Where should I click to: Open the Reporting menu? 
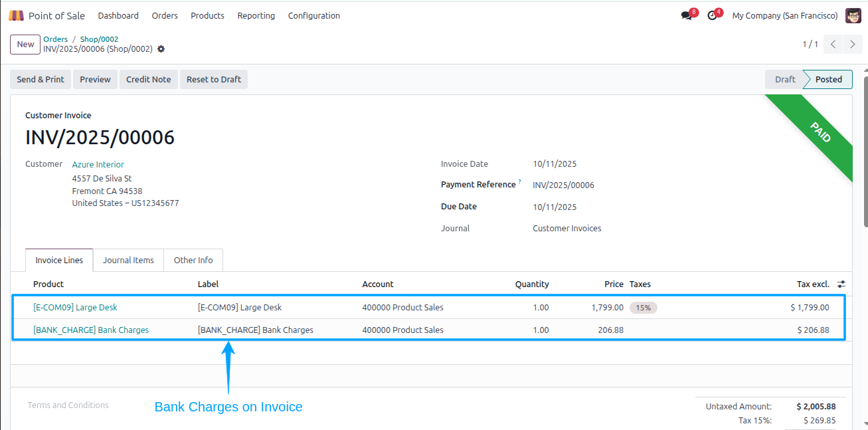tap(256, 15)
